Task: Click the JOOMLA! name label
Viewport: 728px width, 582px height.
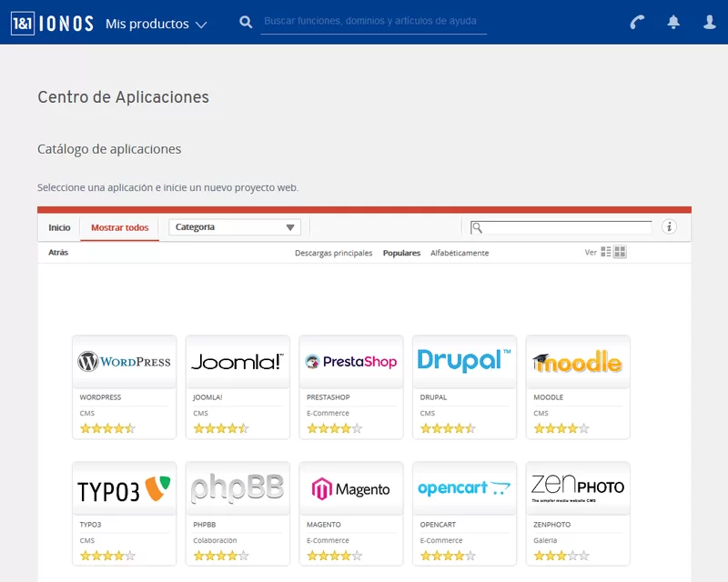Action: tap(207, 397)
